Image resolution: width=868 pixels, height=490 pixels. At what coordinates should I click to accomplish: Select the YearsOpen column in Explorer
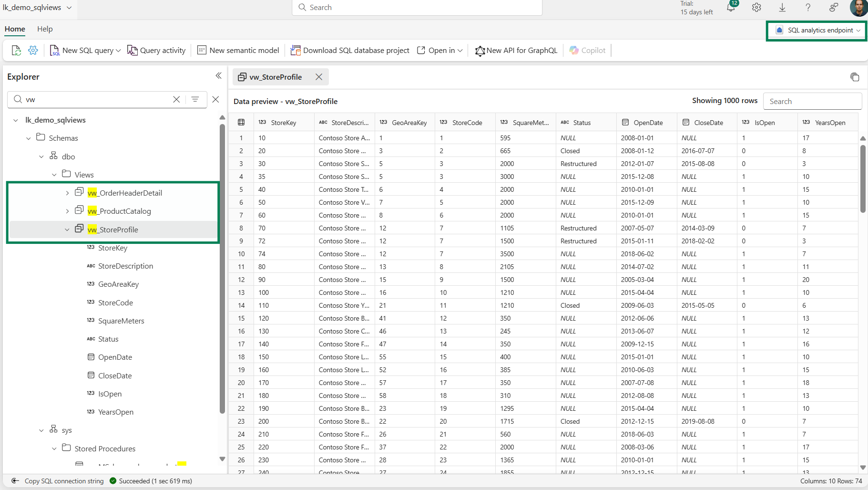click(x=116, y=412)
